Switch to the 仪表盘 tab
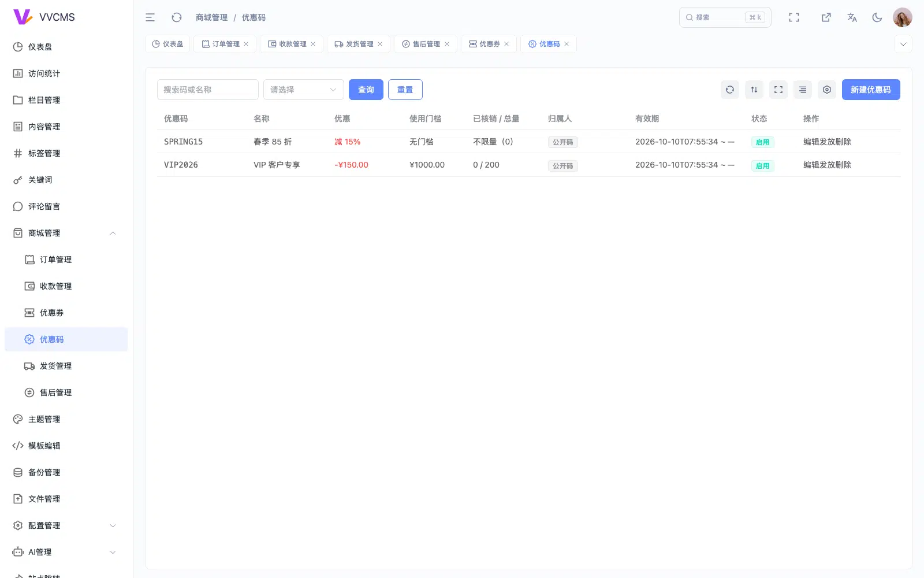 [167, 44]
